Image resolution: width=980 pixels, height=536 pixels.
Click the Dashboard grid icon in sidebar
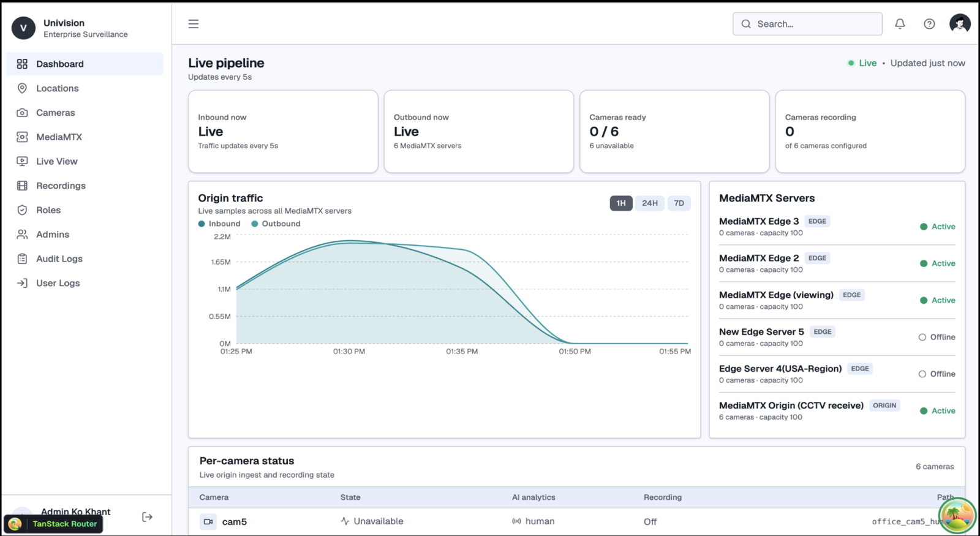point(22,64)
